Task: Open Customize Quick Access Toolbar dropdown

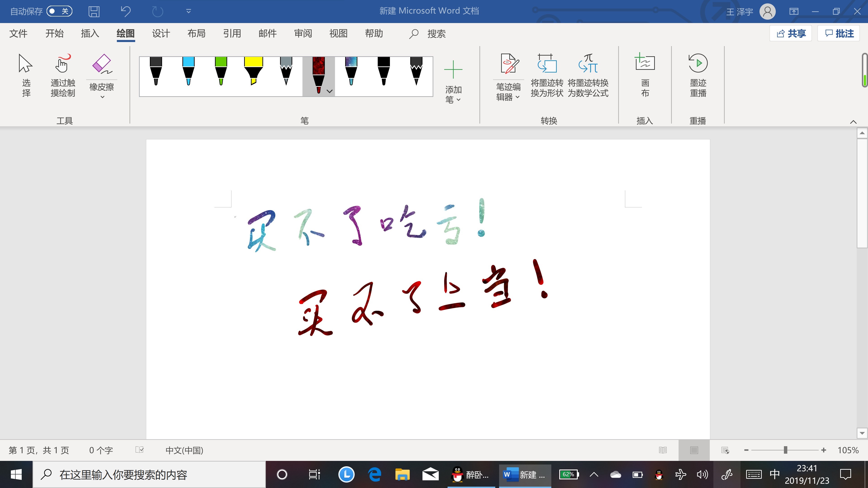Action: click(x=189, y=11)
